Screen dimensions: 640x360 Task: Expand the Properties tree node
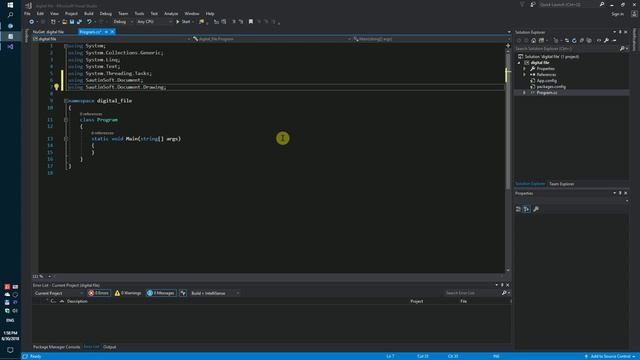pos(525,69)
